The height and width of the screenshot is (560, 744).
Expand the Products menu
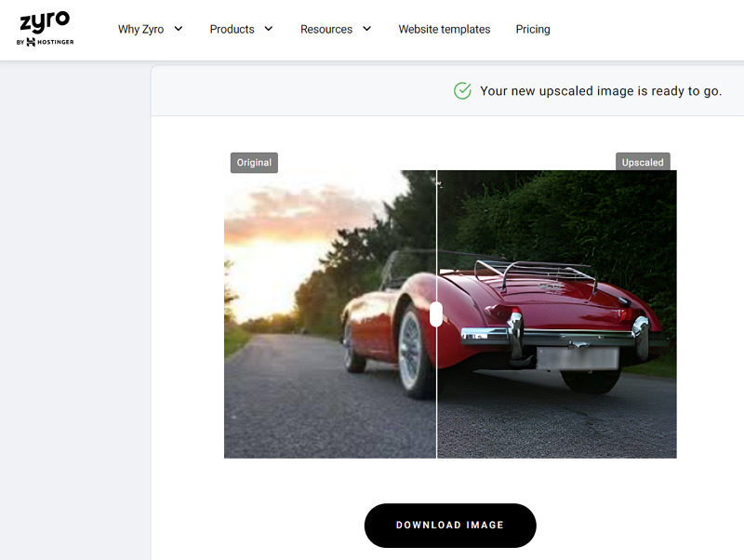[232, 29]
